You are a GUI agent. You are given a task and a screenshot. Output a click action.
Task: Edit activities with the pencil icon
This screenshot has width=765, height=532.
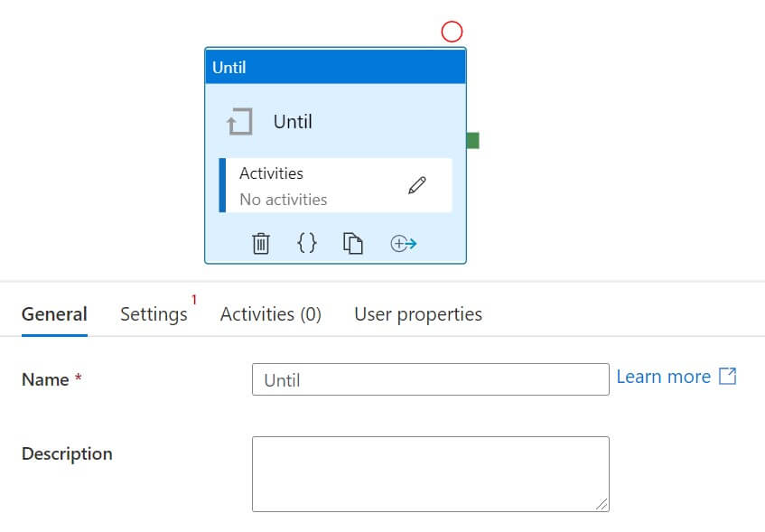point(416,185)
